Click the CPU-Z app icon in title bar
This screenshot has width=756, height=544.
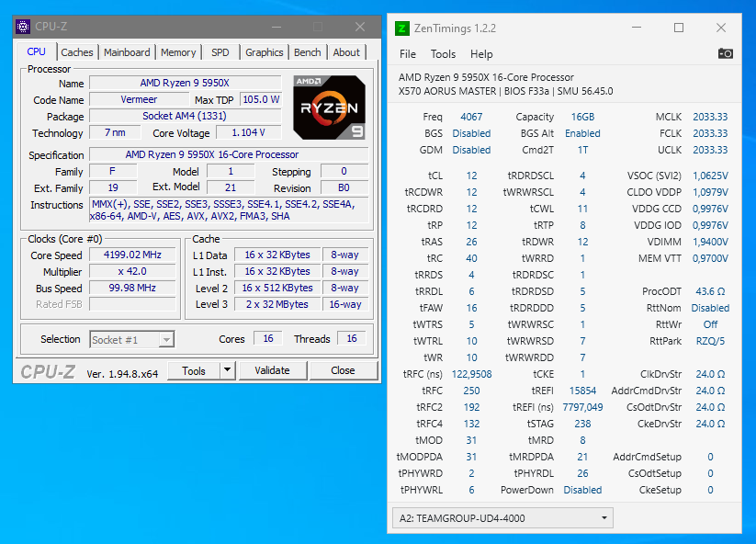click(x=23, y=27)
